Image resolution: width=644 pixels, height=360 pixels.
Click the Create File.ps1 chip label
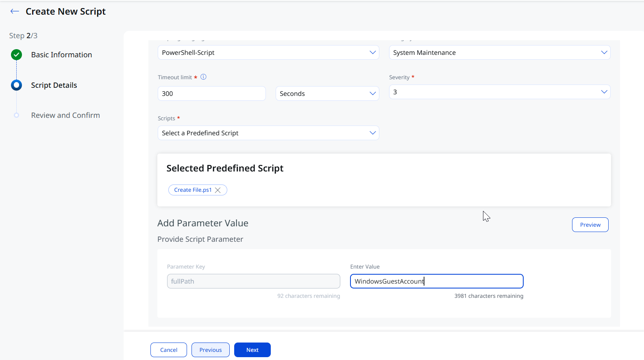coord(193,190)
